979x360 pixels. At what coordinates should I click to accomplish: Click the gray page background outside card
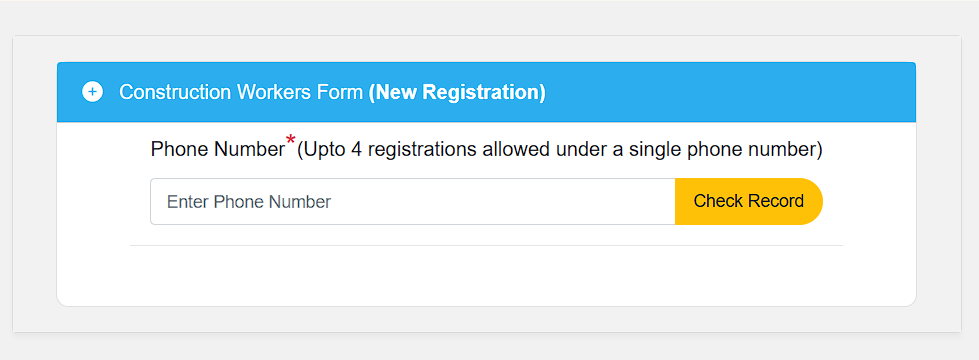(490, 17)
